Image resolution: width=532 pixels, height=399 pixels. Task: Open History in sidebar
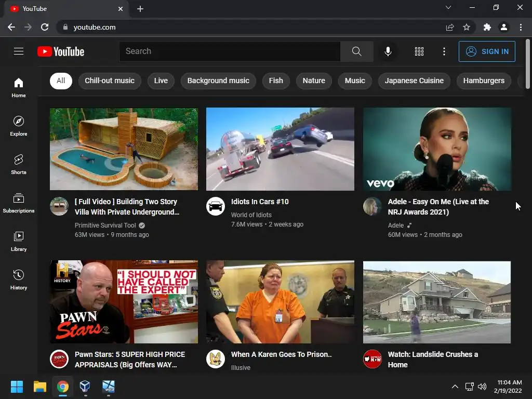coord(19,280)
